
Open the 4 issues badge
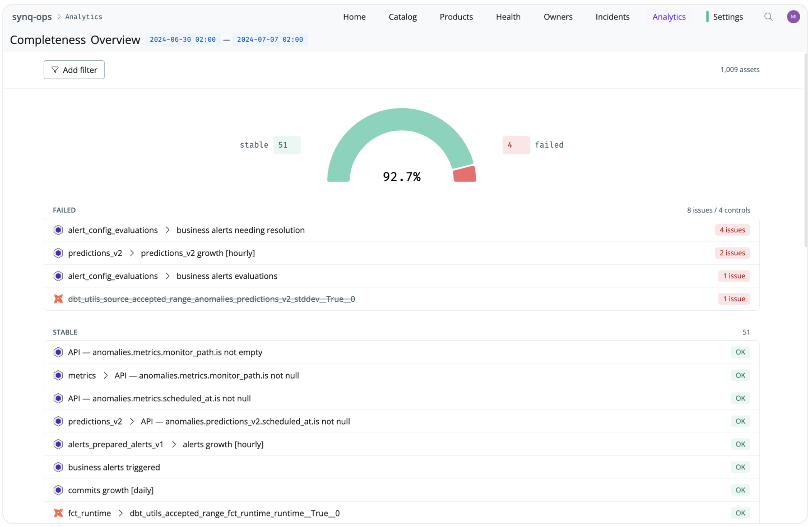[732, 230]
